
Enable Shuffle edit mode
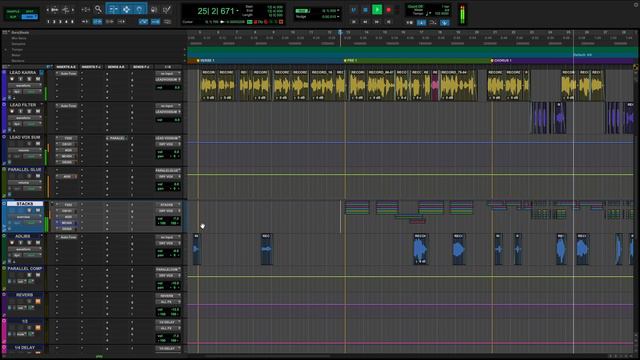(x=13, y=11)
